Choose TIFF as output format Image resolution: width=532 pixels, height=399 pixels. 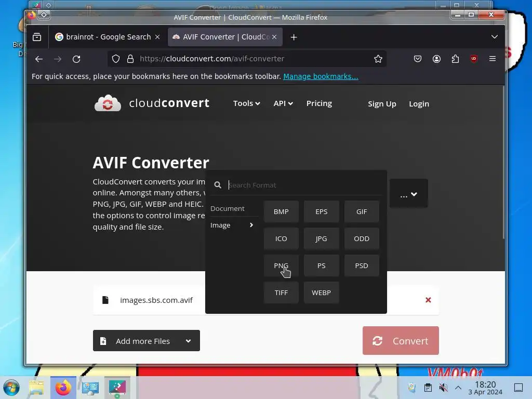[281, 292]
